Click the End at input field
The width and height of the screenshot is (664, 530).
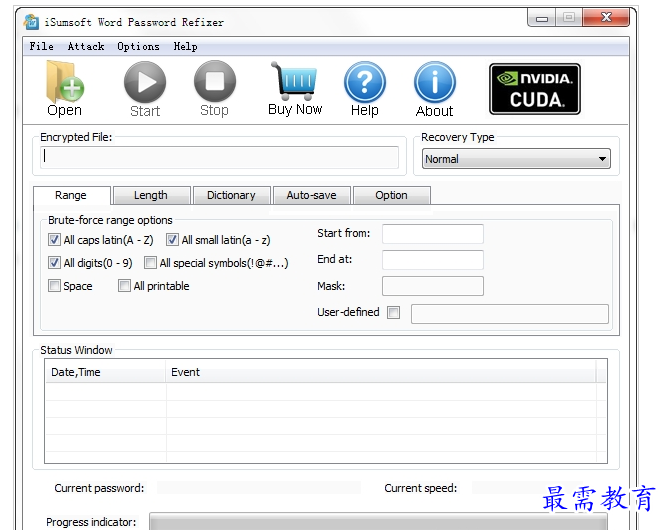click(x=432, y=259)
